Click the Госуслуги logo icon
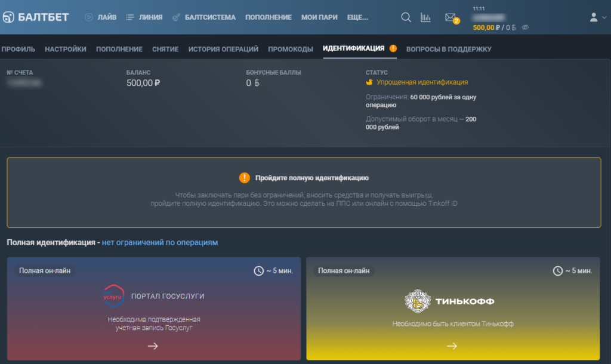Screen dimensions: 611x364 pyautogui.click(x=114, y=296)
